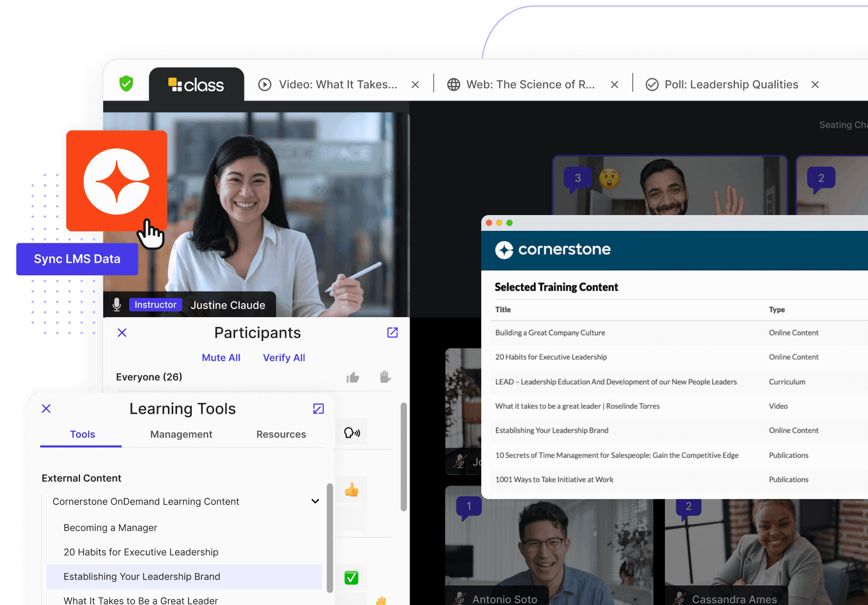868x605 pixels.
Task: Click the Sync LMS Data button
Action: 77,259
